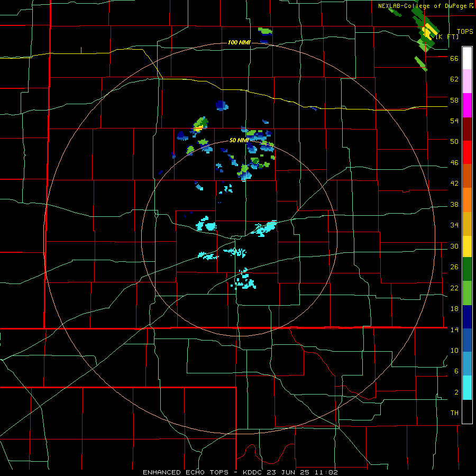476x476 pixels.
Task: Click the '34' legend label
Action: click(454, 225)
